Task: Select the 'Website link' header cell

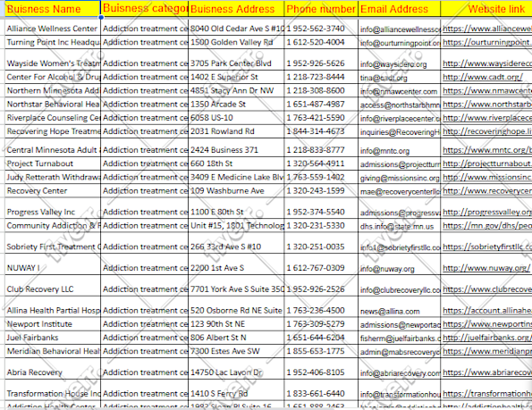Action: point(486,8)
